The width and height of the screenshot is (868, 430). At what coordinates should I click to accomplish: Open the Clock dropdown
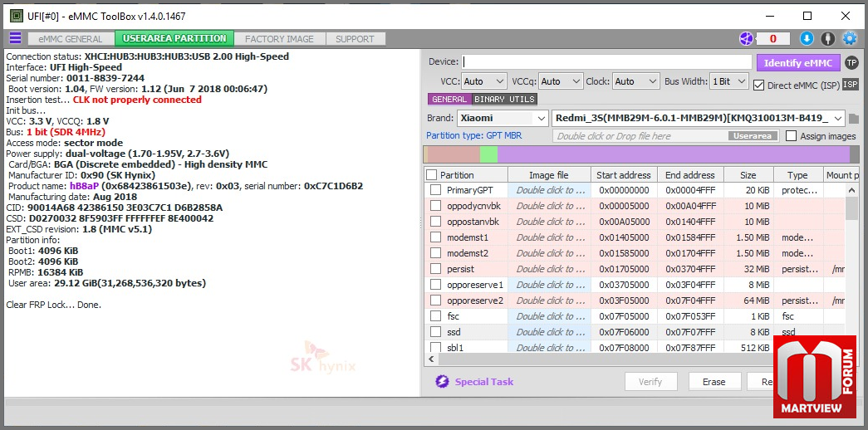tap(635, 81)
